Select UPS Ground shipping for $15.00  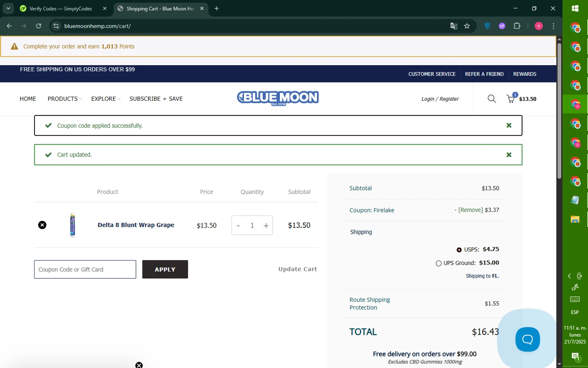click(x=439, y=263)
